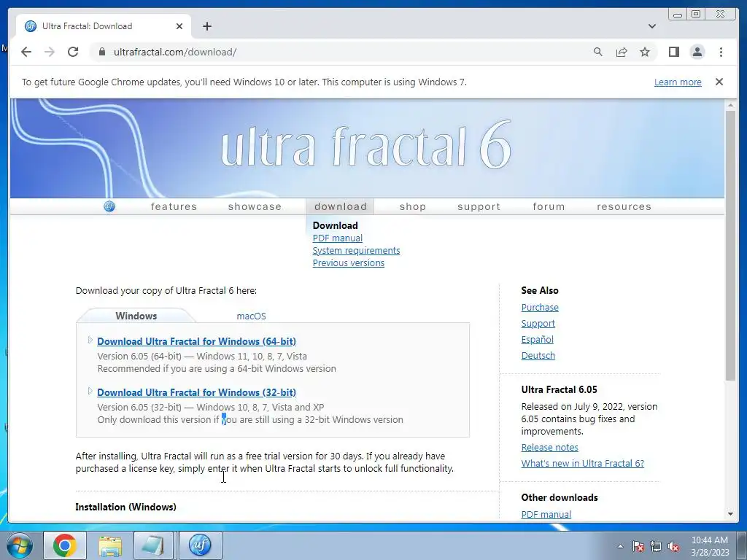
Task: Open the Ultra Fractal taskbar icon
Action: pyautogui.click(x=200, y=545)
